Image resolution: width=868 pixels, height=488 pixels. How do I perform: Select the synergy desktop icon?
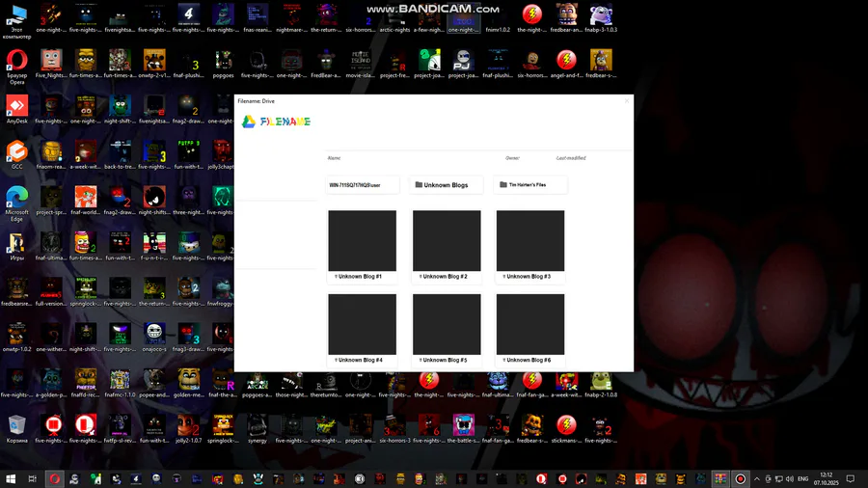tap(258, 429)
